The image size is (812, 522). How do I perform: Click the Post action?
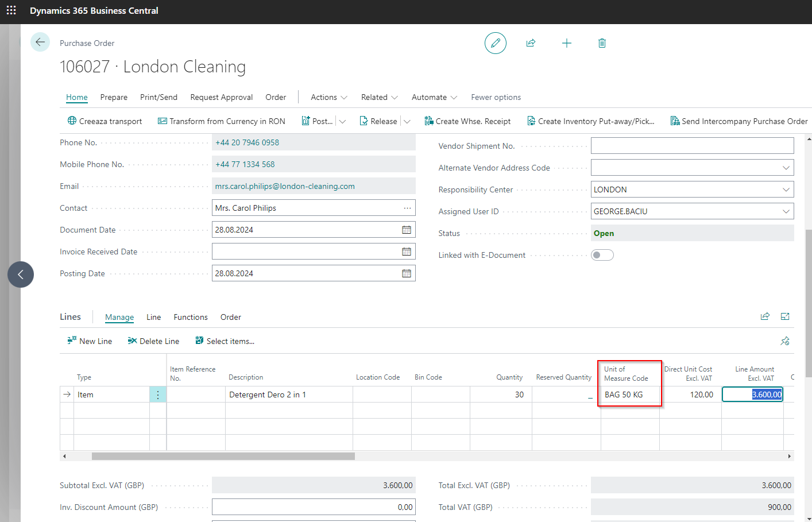(317, 121)
